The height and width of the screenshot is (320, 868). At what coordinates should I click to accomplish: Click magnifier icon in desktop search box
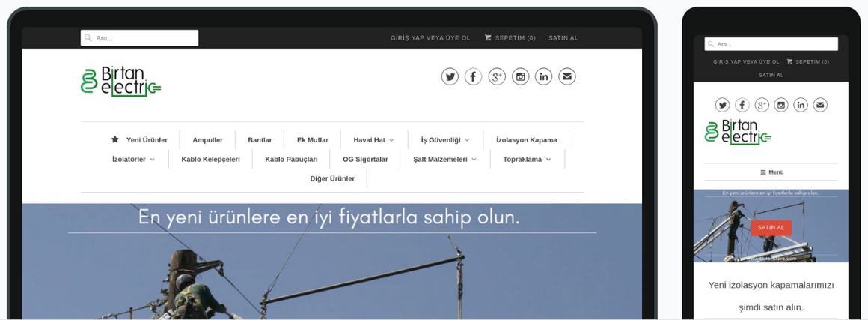(88, 38)
